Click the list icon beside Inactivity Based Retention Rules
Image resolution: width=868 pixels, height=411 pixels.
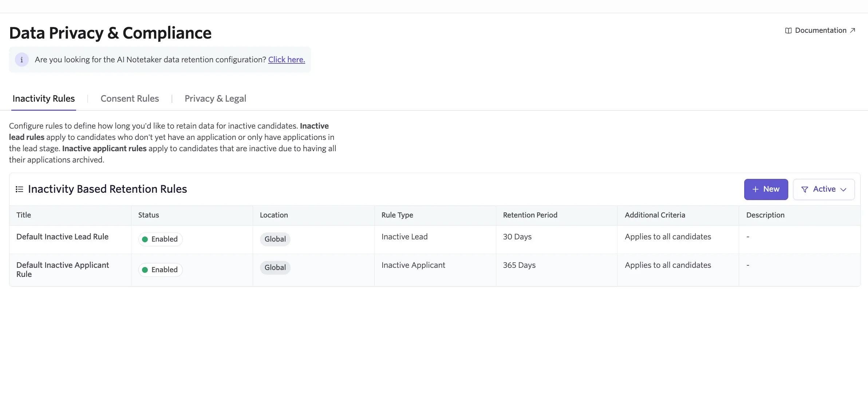[x=19, y=189]
